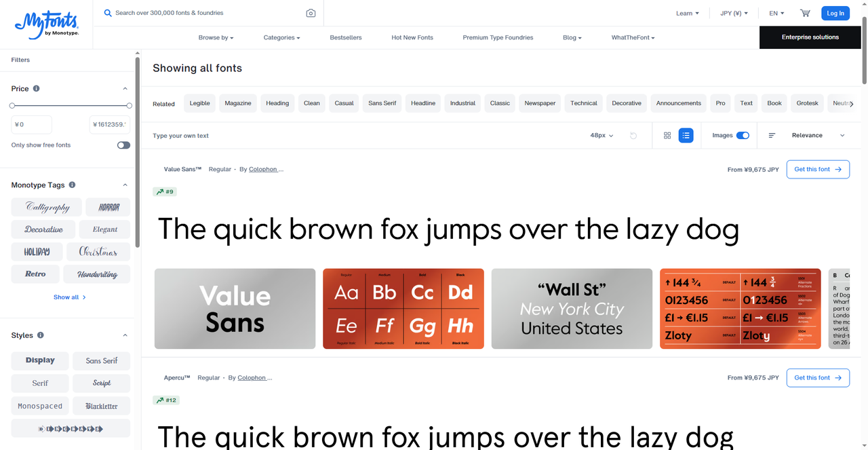Open the Hot New Fonts page

click(412, 37)
